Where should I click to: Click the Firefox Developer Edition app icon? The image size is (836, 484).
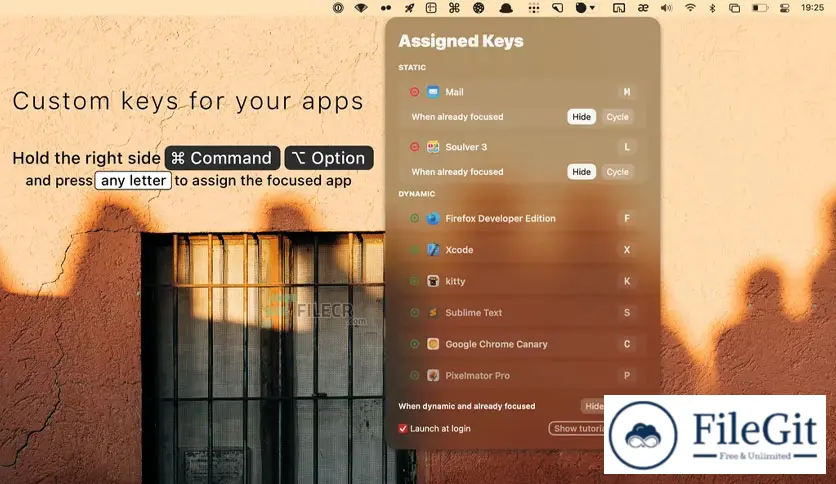coord(433,218)
